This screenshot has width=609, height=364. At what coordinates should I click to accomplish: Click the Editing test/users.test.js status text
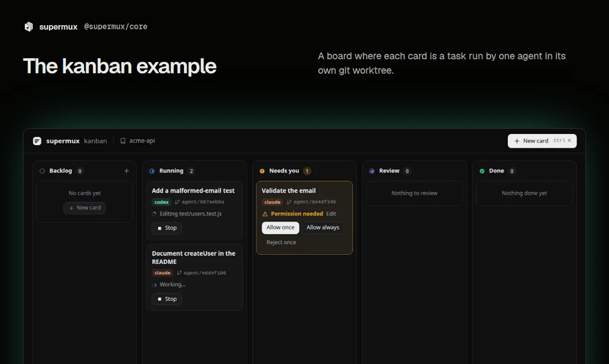[x=191, y=214]
